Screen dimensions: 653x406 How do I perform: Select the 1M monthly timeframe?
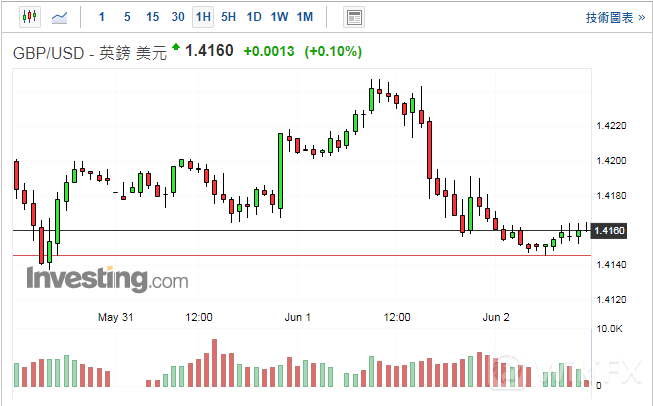click(x=305, y=17)
